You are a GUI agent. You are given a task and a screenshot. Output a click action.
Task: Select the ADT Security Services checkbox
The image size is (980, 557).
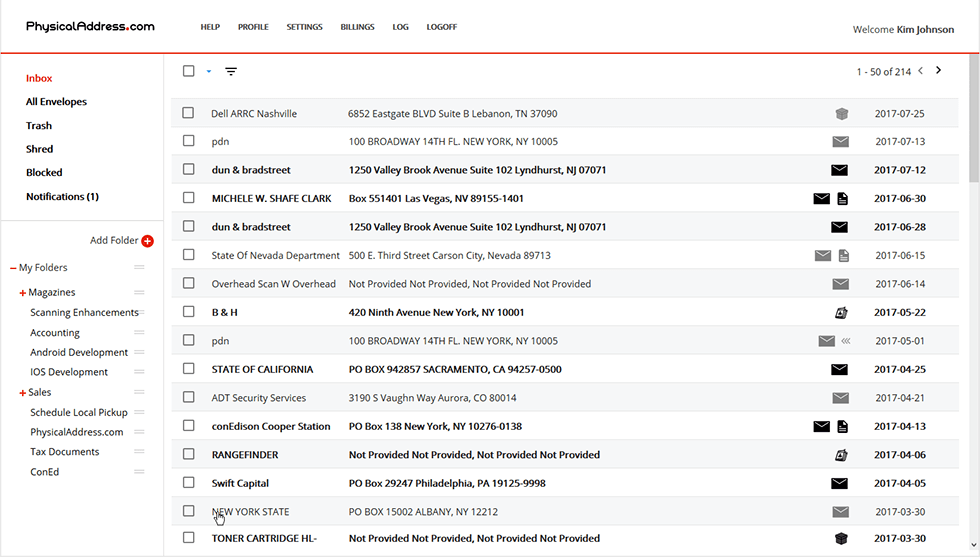[188, 398]
